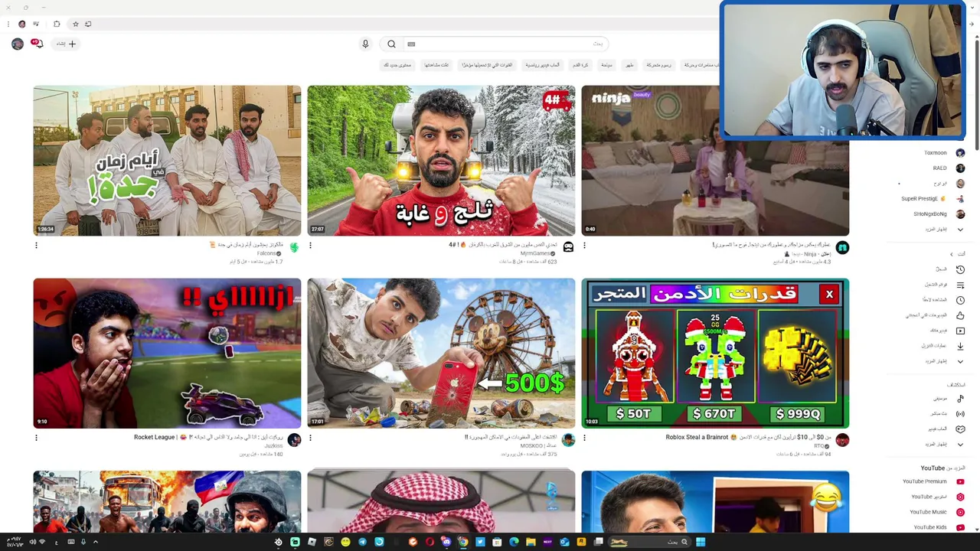
Task: Open YouTube Premium link in sidebar
Action: pos(933,481)
